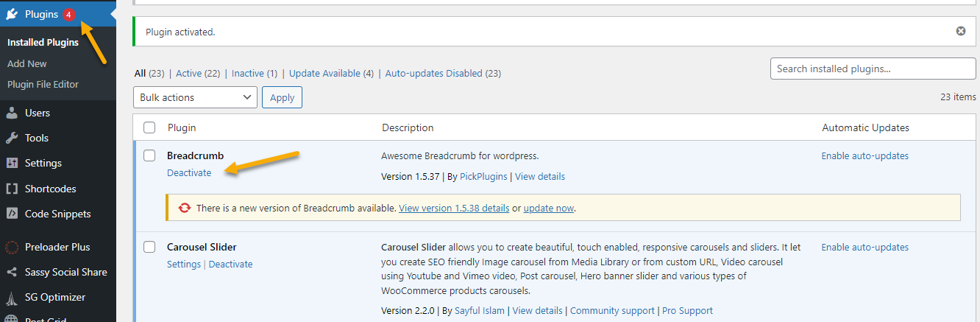Open Plugin File Editor submenu item

coord(43,84)
